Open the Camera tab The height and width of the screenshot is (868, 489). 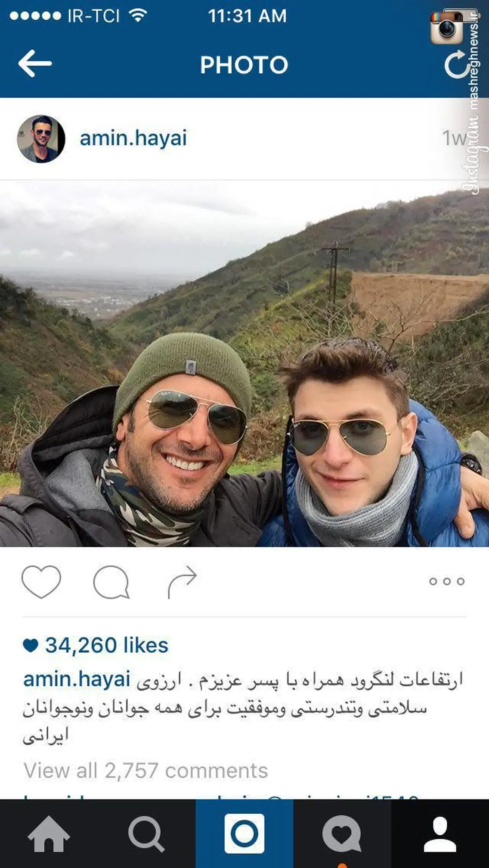(x=244, y=834)
